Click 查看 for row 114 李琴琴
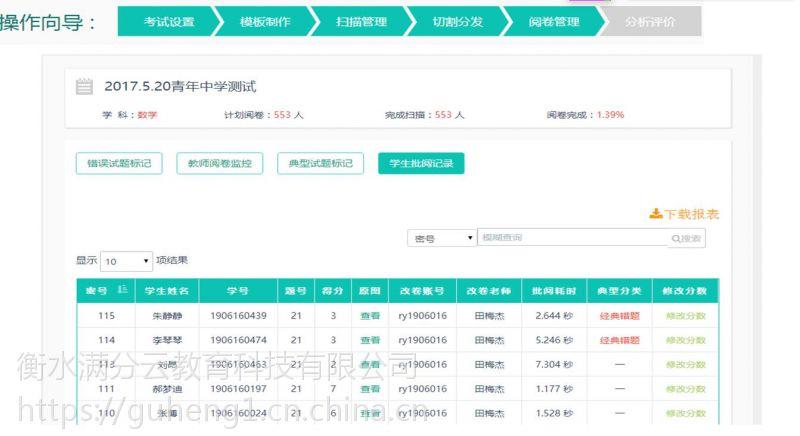Viewport: 800px width, 436px height. [370, 340]
